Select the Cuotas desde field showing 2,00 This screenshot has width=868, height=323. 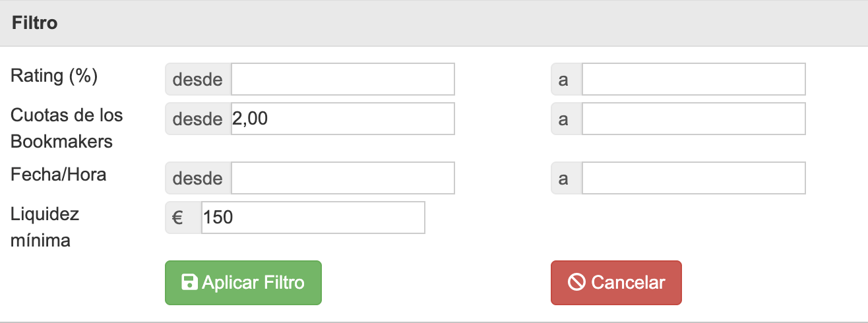coord(342,119)
